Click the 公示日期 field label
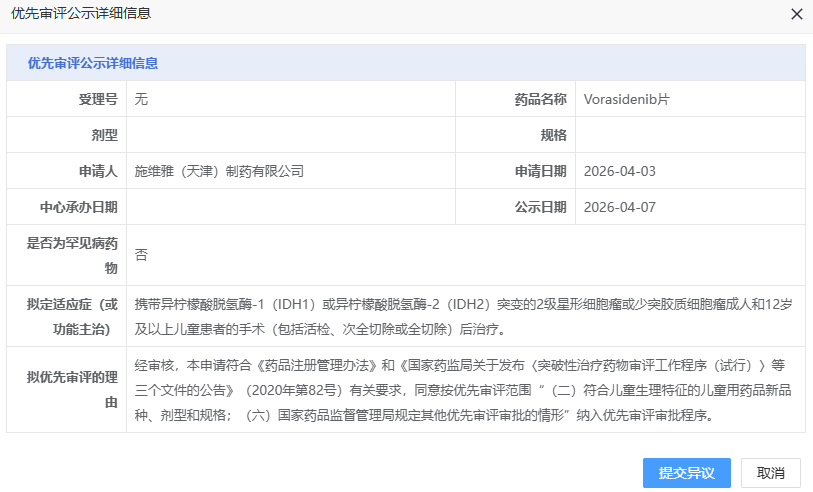 tap(540, 207)
